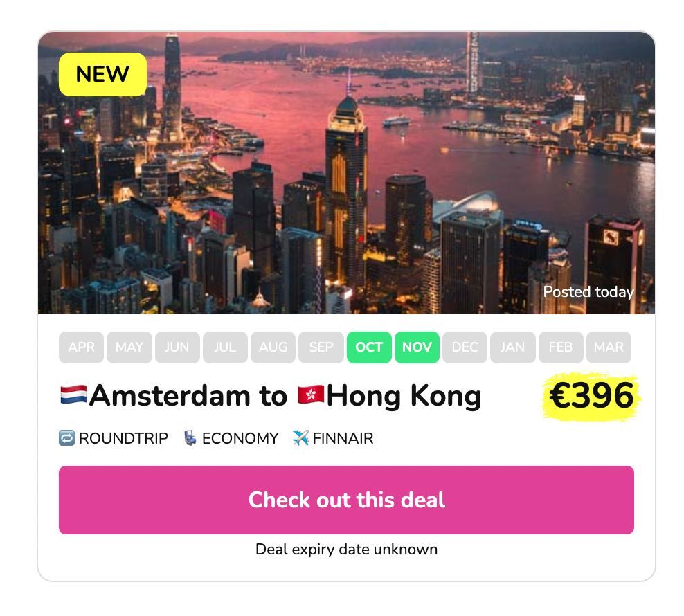Click the Hong Kong flag icon

(x=311, y=395)
